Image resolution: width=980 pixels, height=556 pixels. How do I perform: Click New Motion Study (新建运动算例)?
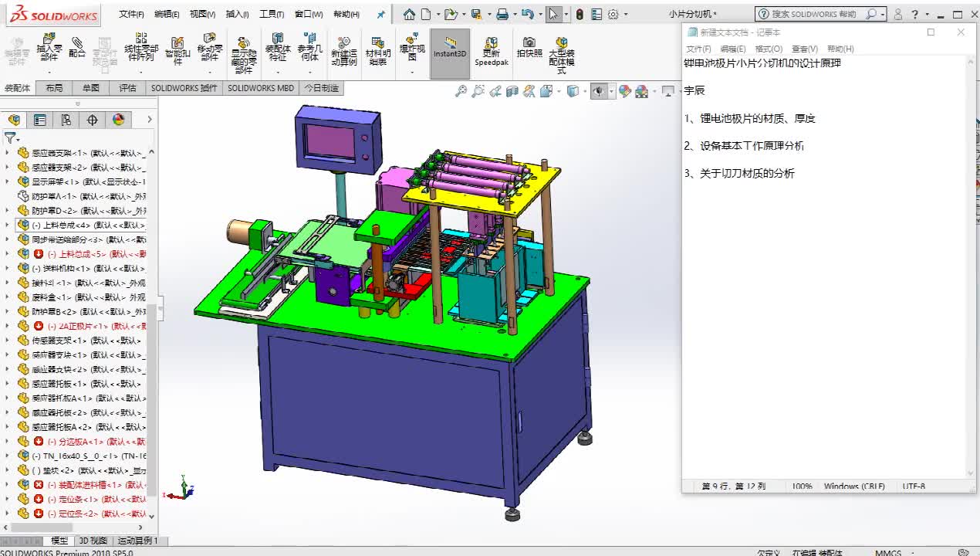pyautogui.click(x=344, y=51)
